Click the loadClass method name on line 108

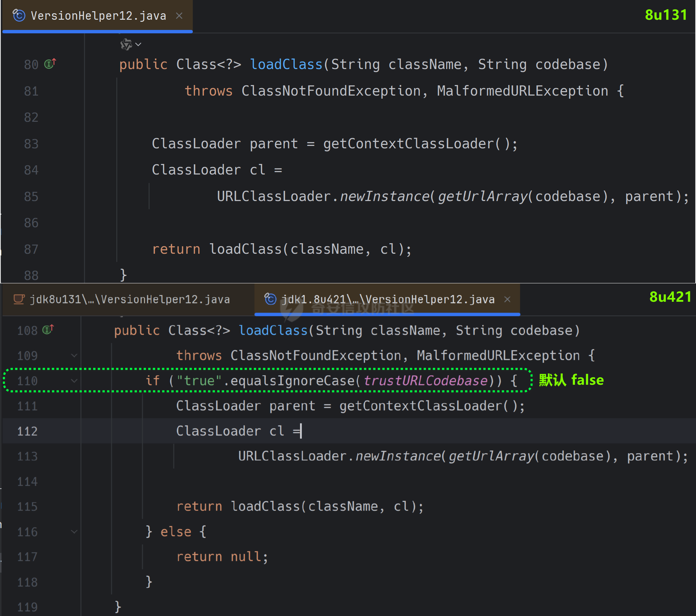coord(273,331)
